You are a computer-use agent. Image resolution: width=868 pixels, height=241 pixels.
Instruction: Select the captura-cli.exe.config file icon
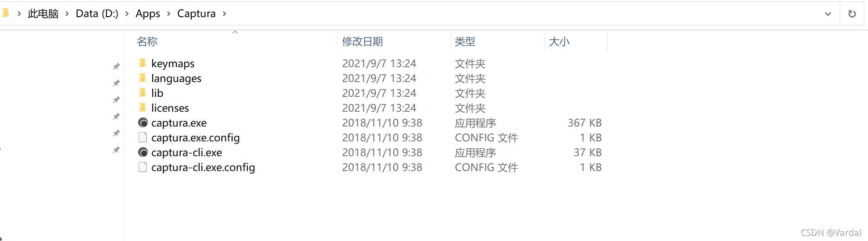[x=143, y=167]
